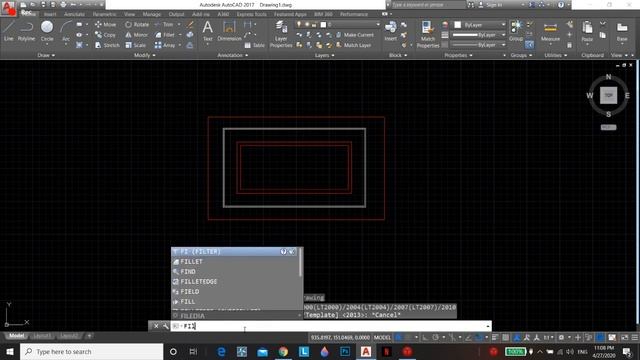Toggle MODEL space in status bar
The height and width of the screenshot is (360, 640).
382,338
